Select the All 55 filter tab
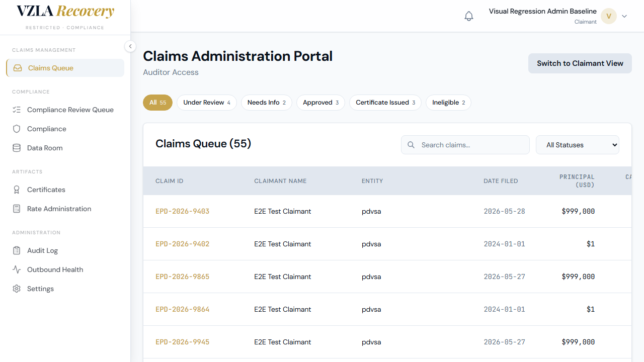Screen dimensions: 644x362 pyautogui.click(x=157, y=103)
